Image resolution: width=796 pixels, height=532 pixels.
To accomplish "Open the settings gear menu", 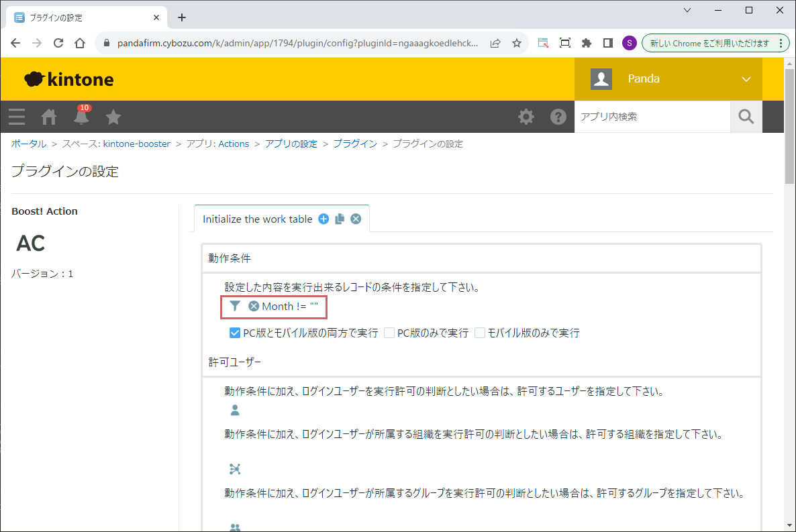I will [x=526, y=117].
